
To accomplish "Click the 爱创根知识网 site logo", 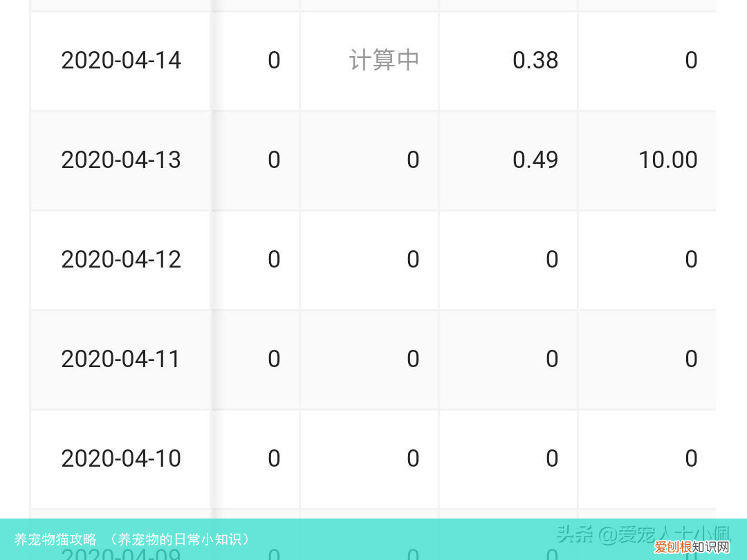I will pyautogui.click(x=692, y=547).
